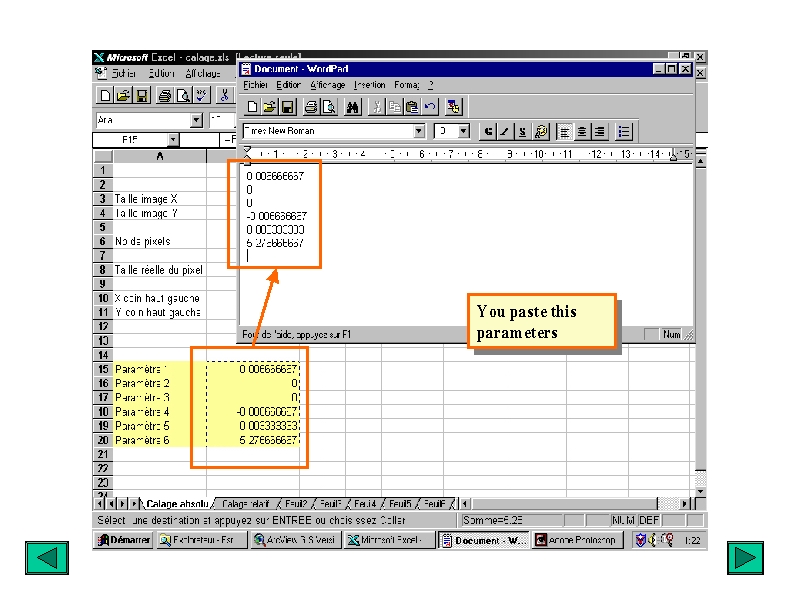
Task: Expand the Times New Roman font dropdown
Action: pyautogui.click(x=419, y=131)
